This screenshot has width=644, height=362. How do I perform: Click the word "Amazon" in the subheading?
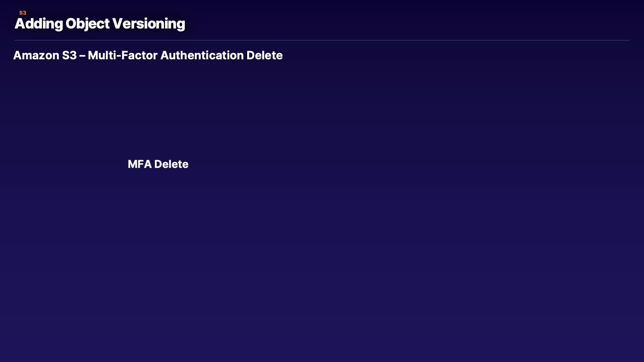pyautogui.click(x=36, y=56)
